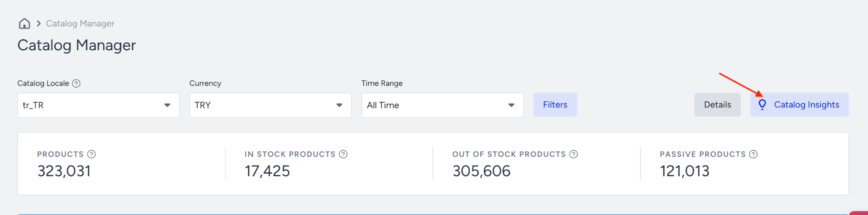This screenshot has width=868, height=215.
Task: Open the Filters button
Action: 555,105
